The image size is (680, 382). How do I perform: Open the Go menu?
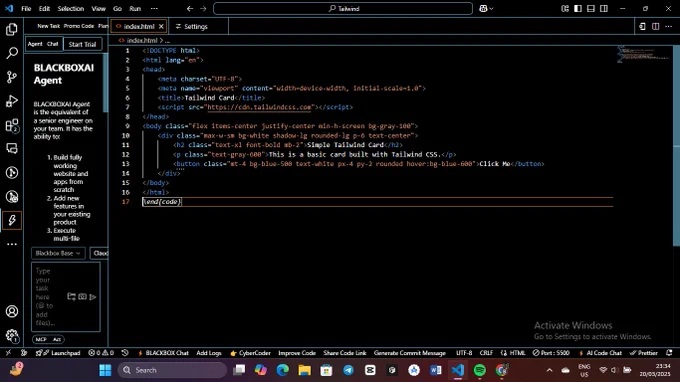118,9
